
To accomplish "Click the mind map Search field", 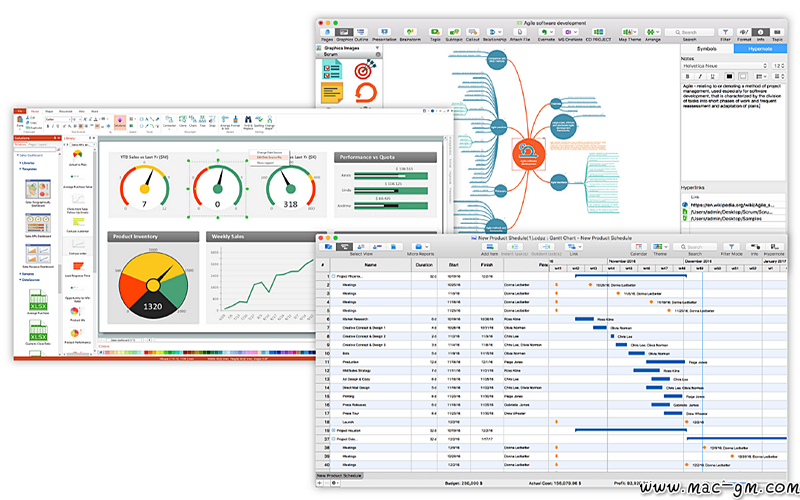I will (689, 32).
